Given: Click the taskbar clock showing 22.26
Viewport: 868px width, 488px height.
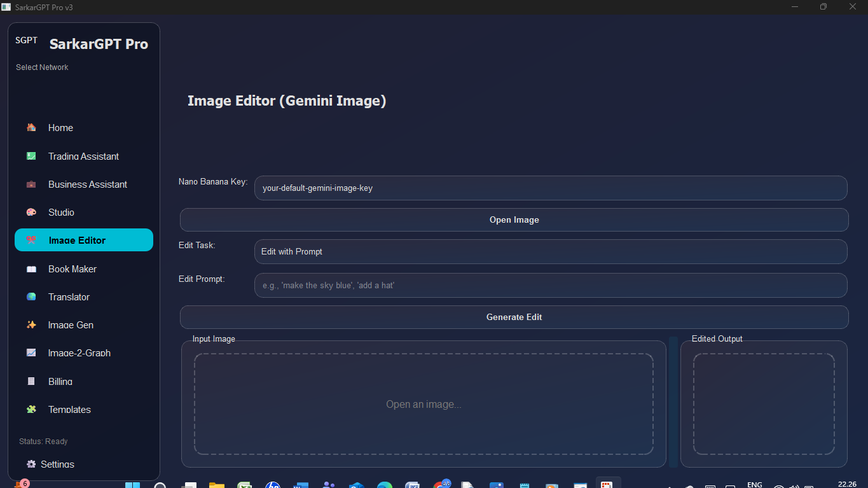Looking at the screenshot, I should click(847, 484).
